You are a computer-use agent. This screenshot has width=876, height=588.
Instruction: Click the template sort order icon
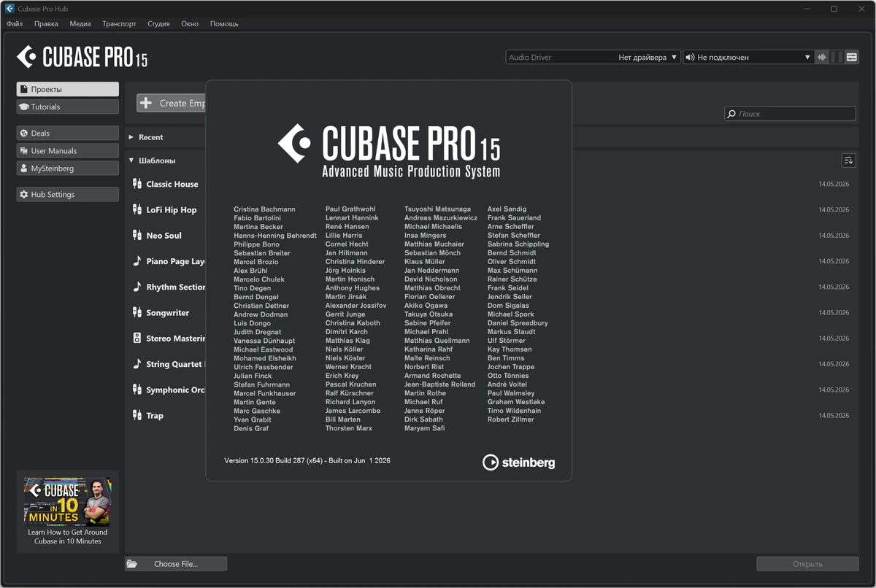[x=848, y=160]
